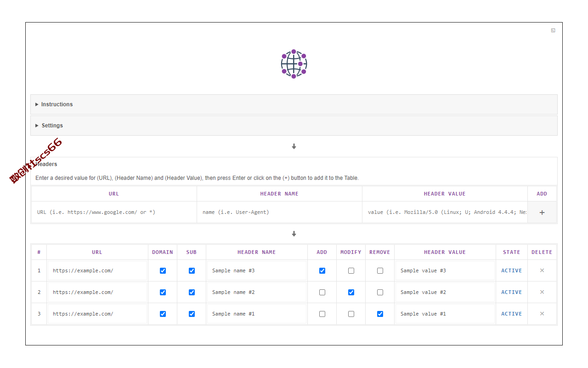Edit the Sample name #1 field

pyautogui.click(x=257, y=314)
